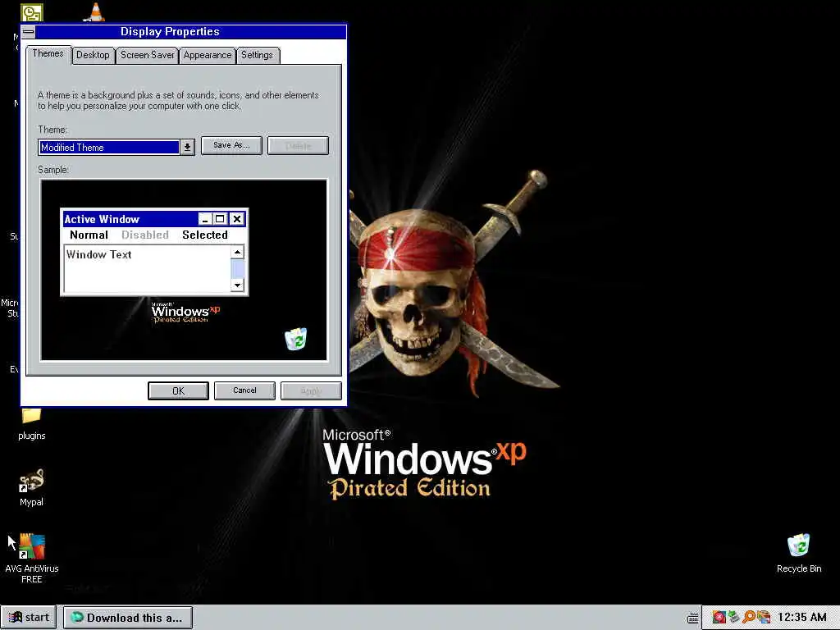
Task: Click the Recycle Bin icon in theme sample
Action: (295, 339)
